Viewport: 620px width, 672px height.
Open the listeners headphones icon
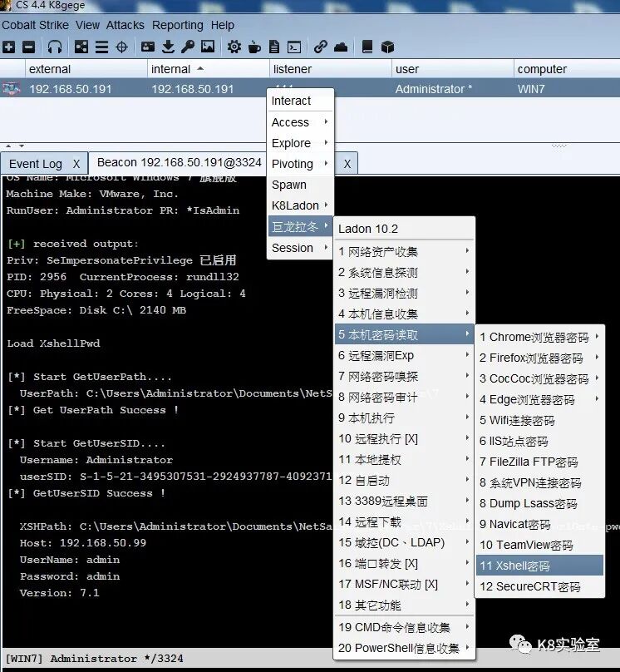click(x=55, y=47)
